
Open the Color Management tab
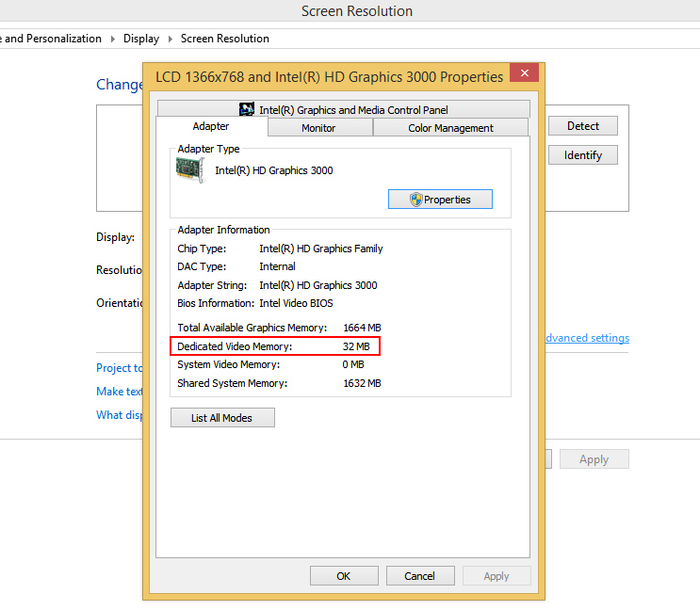[x=450, y=128]
